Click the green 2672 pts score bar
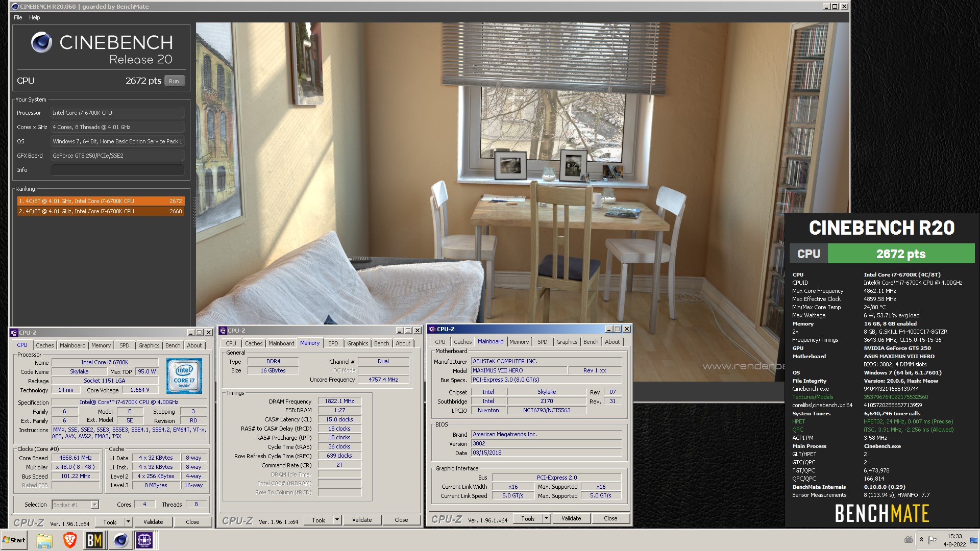Screen dimensions: 980x551 pos(901,254)
